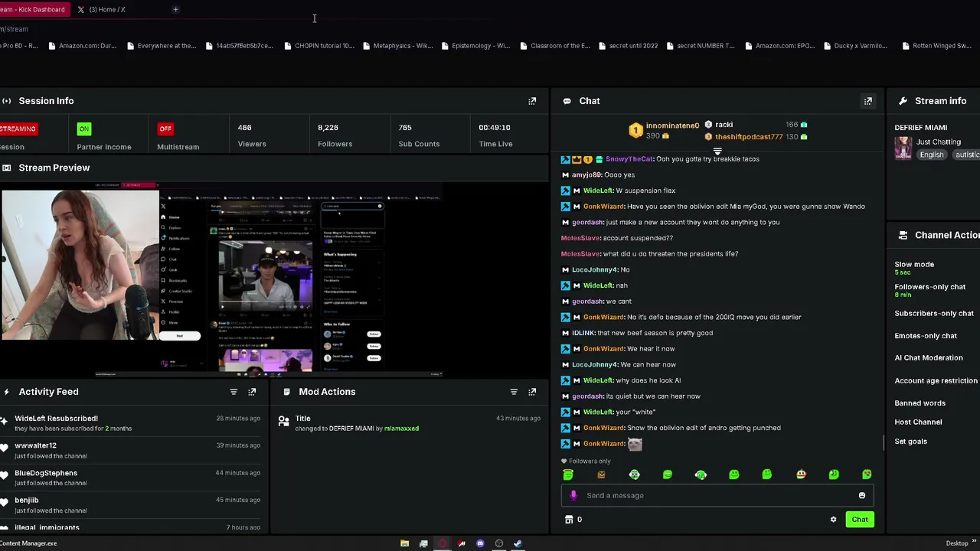Open OBS from the taskbar
Screen dimensions: 980x551
tap(499, 543)
